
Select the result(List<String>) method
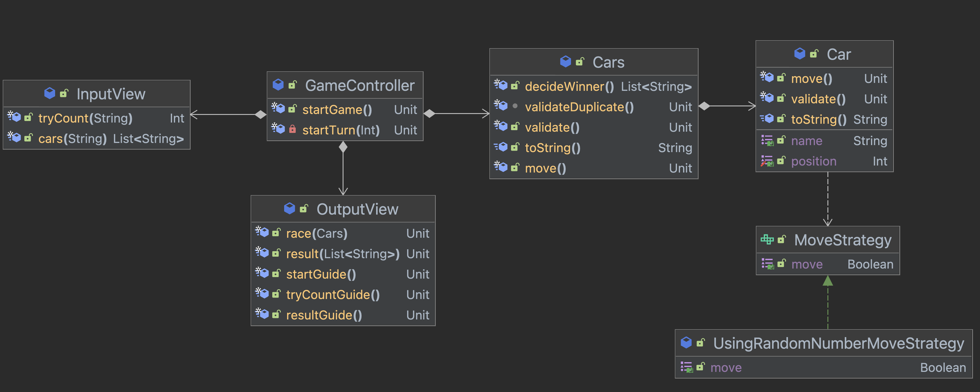point(343,254)
